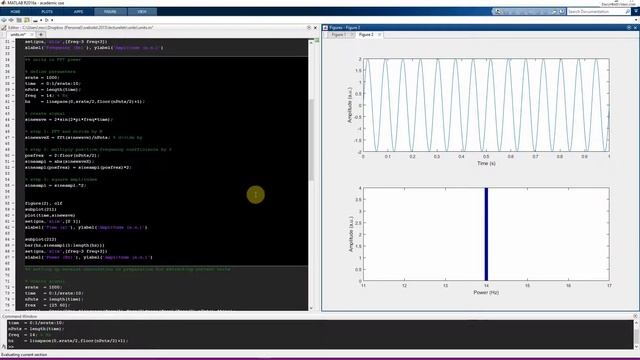The image size is (640, 360).
Task: Add a new editor tab with plus button
Action: (40, 35)
